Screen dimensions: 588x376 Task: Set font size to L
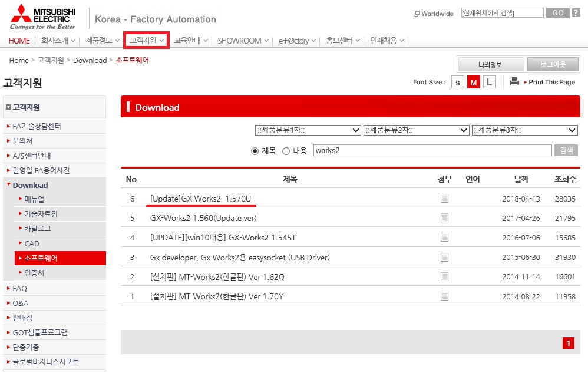490,82
